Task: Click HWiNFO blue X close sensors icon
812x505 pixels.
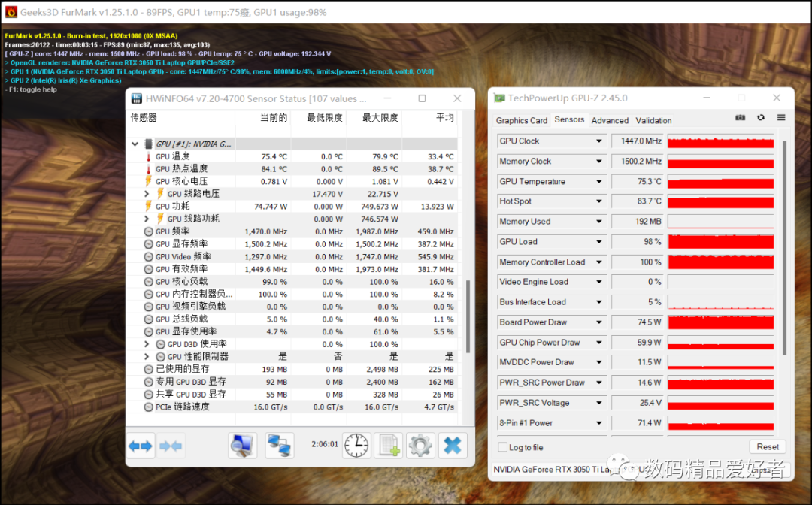Action: pyautogui.click(x=452, y=446)
